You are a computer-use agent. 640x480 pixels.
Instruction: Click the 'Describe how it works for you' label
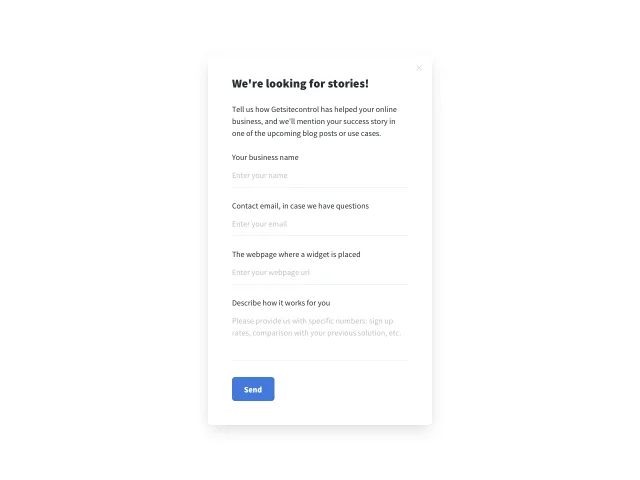(281, 303)
